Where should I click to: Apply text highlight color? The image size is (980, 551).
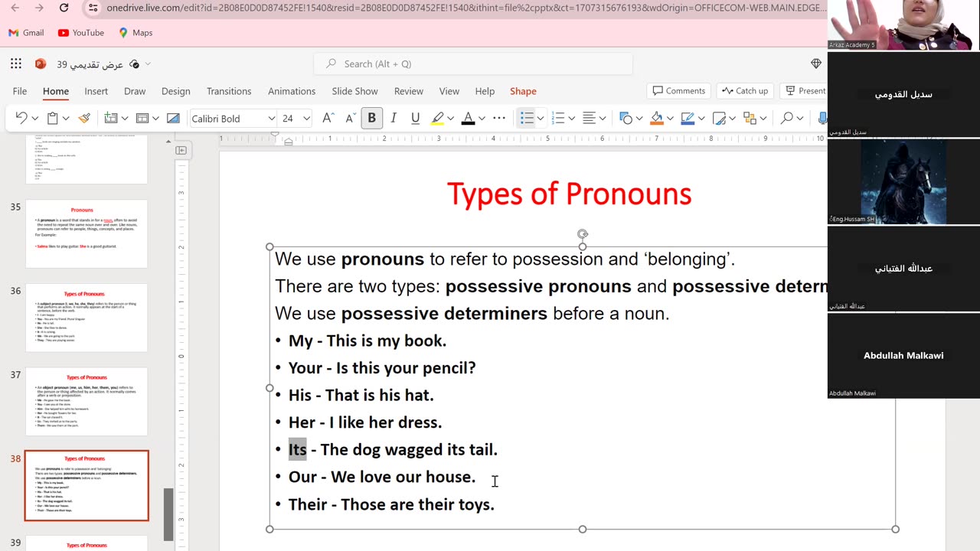click(437, 119)
